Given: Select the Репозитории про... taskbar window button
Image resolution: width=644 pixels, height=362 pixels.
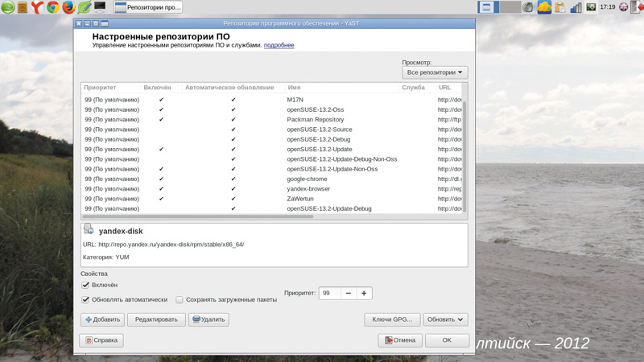Looking at the screenshot, I should [x=148, y=7].
